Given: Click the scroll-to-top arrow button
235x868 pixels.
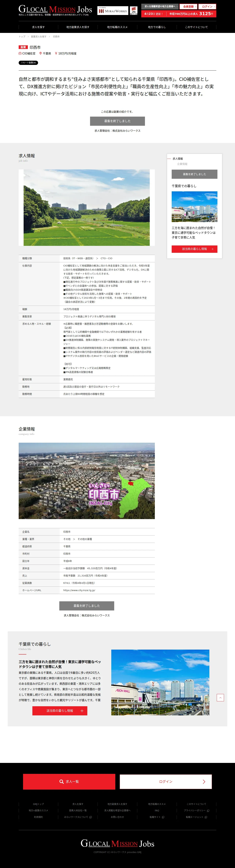Looking at the screenshot, I should (220, 697).
